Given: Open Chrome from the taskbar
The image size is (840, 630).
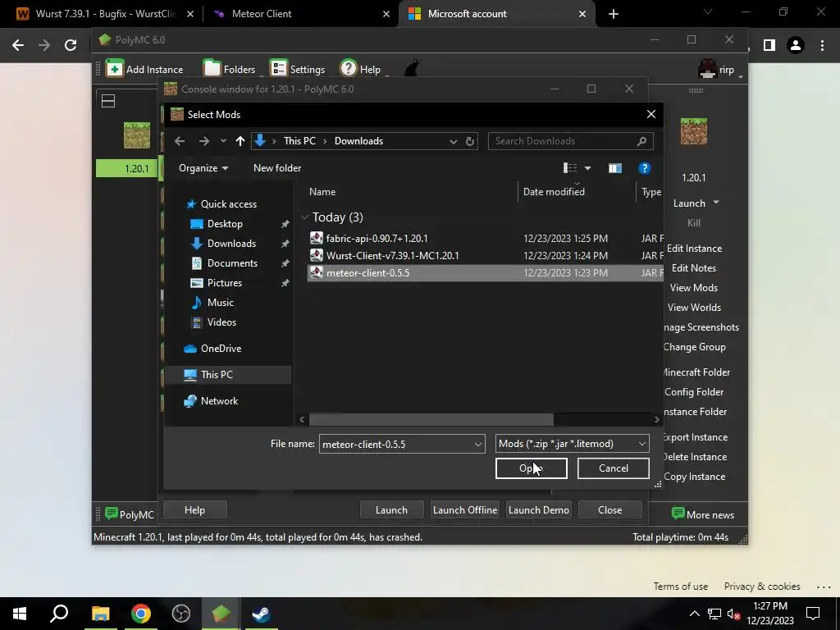Looking at the screenshot, I should tap(141, 614).
